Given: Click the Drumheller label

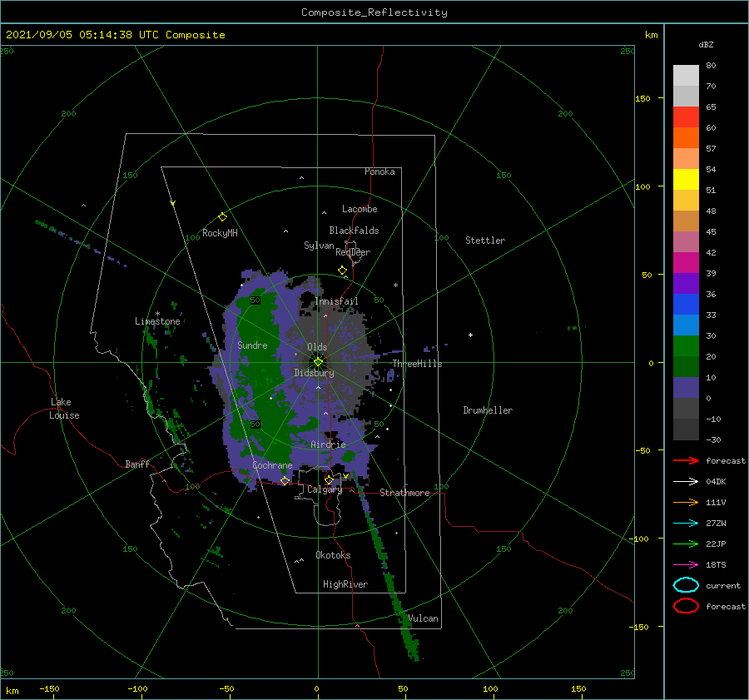Looking at the screenshot, I should [x=488, y=410].
